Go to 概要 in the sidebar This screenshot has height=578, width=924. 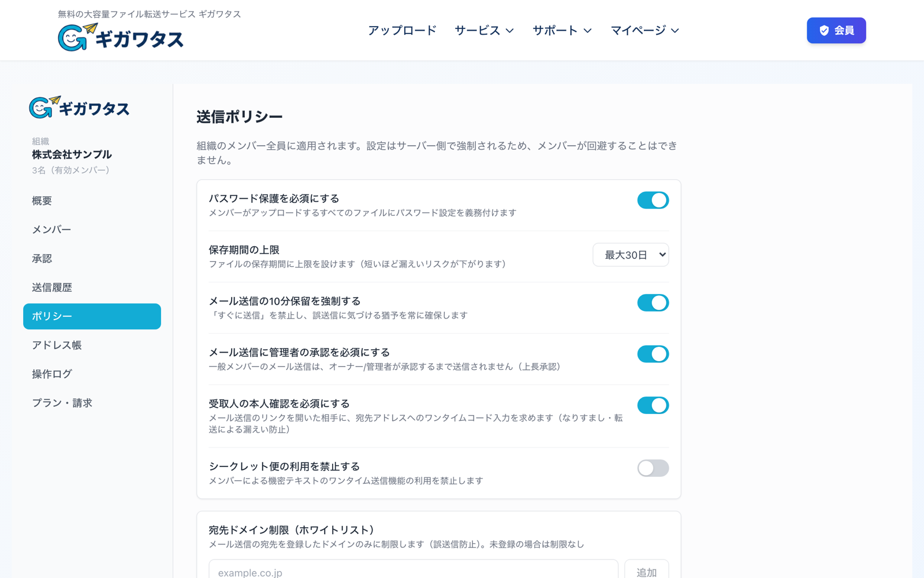(92, 201)
